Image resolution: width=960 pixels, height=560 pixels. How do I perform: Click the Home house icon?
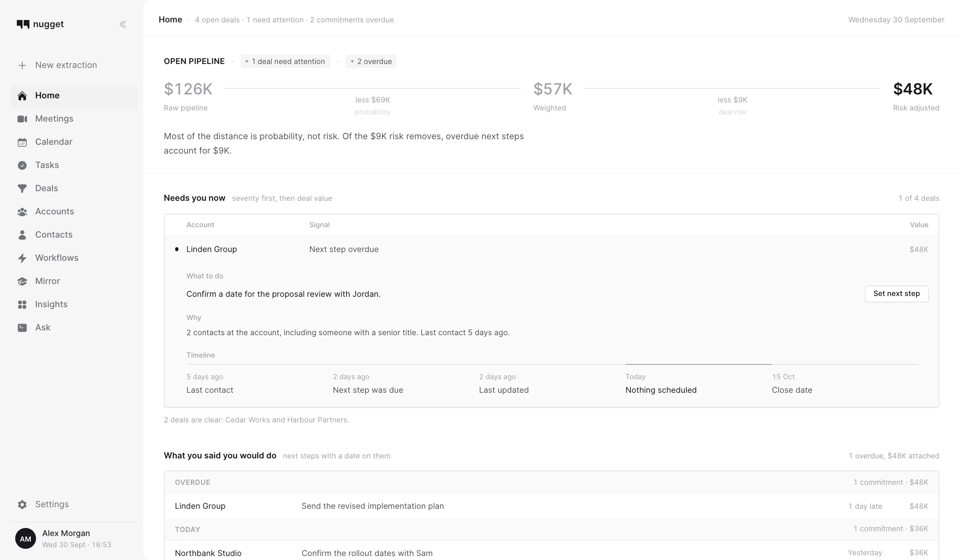[x=22, y=96]
